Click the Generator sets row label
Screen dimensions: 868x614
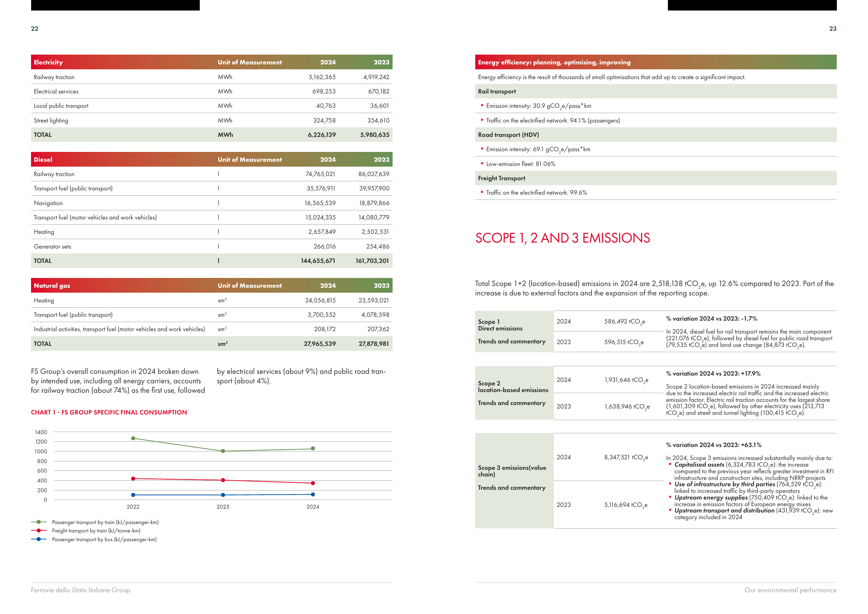click(52, 246)
